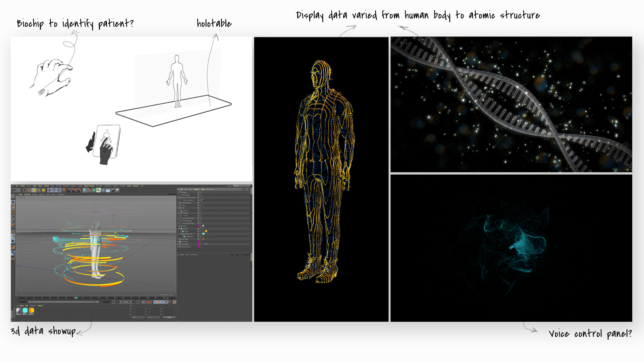Click the Light bulb icon

point(117,190)
